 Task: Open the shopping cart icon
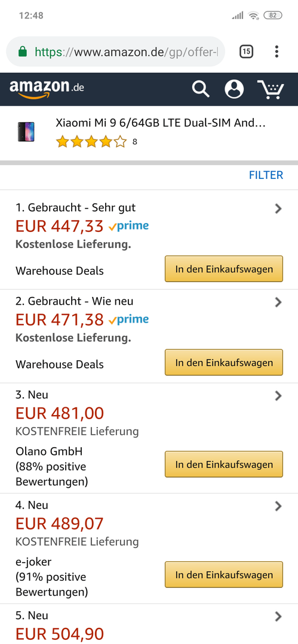[x=271, y=89]
